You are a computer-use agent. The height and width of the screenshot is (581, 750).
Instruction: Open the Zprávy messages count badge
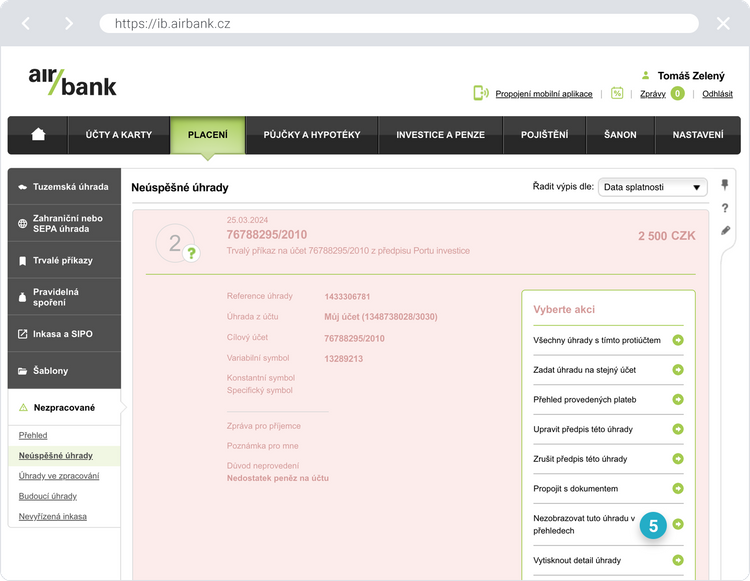coord(677,93)
